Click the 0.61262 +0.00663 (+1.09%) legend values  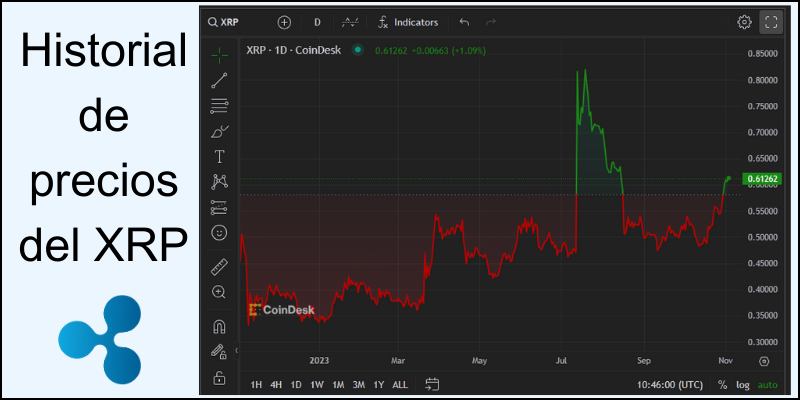(430, 51)
